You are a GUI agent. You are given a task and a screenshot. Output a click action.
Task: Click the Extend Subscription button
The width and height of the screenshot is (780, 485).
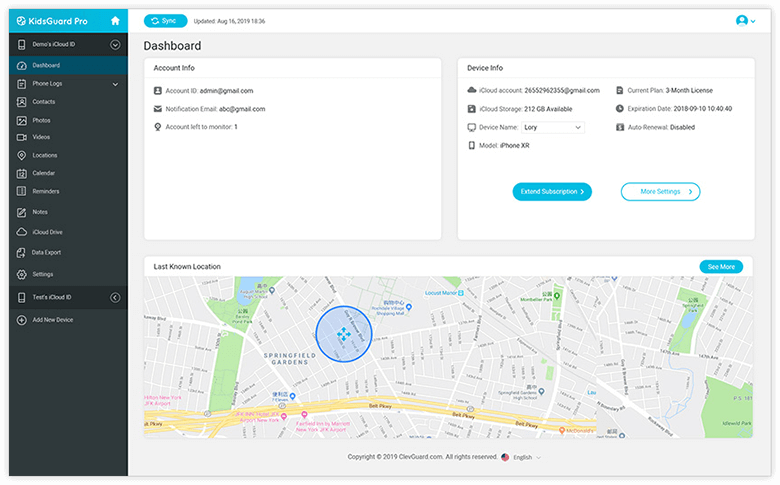click(x=552, y=192)
